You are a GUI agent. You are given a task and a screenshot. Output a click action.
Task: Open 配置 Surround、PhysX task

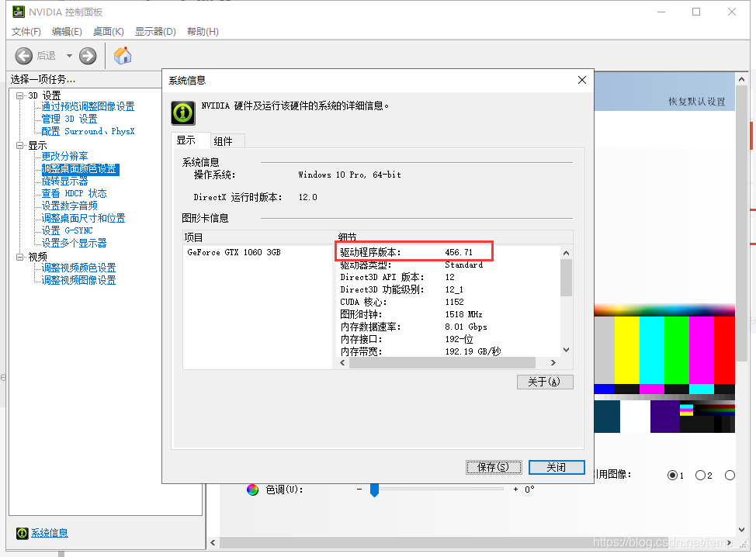coord(88,132)
